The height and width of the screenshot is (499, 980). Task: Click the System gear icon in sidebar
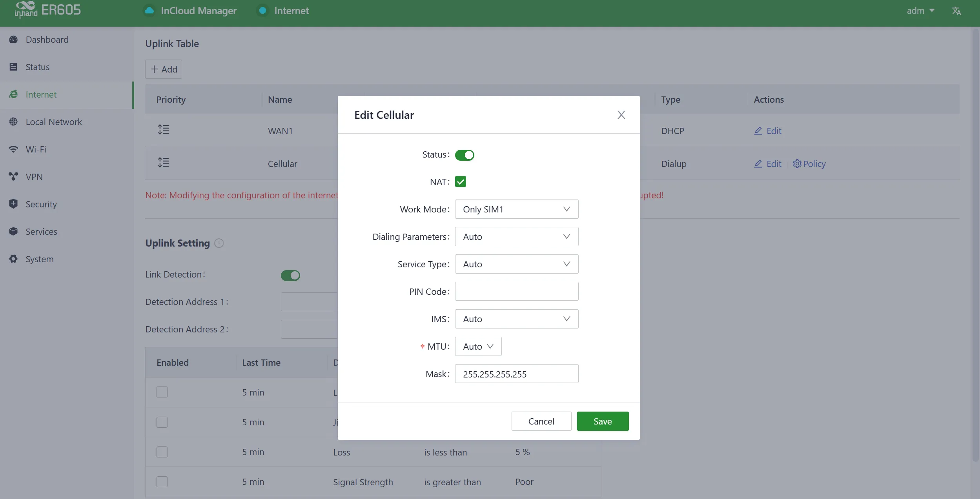click(x=13, y=259)
